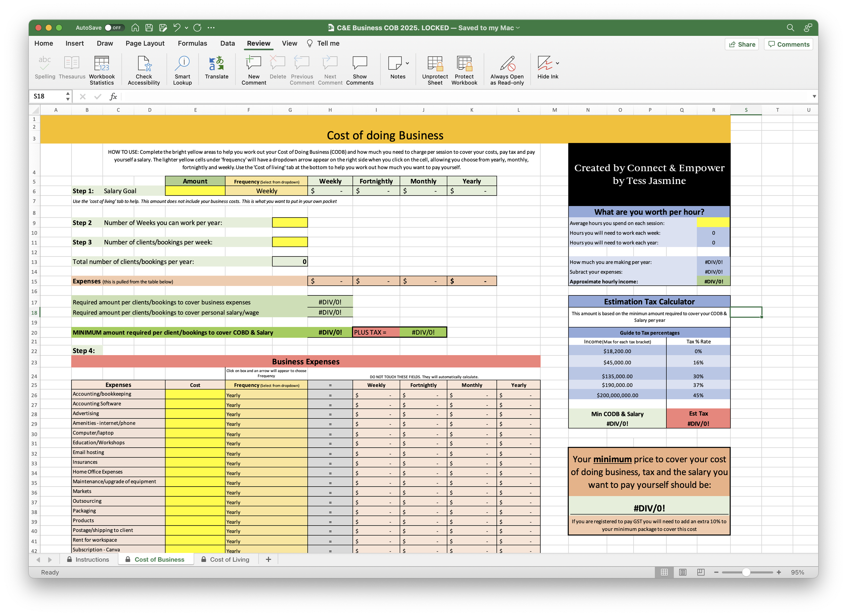Open the Page Layout tab
Viewport: 847px width, 616px height.
(x=145, y=43)
